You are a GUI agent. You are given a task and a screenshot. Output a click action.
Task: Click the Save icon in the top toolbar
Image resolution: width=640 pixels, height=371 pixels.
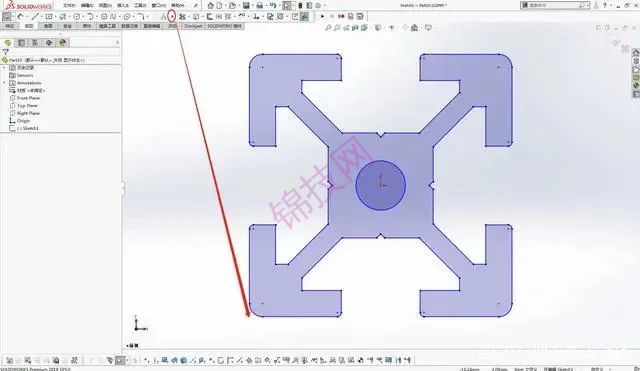(x=246, y=5)
